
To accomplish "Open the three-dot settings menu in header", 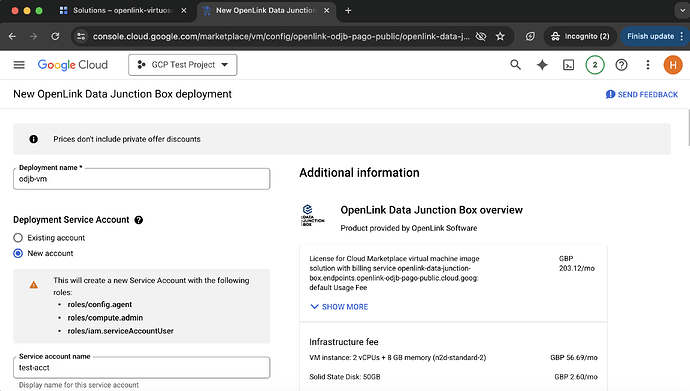I will [647, 65].
